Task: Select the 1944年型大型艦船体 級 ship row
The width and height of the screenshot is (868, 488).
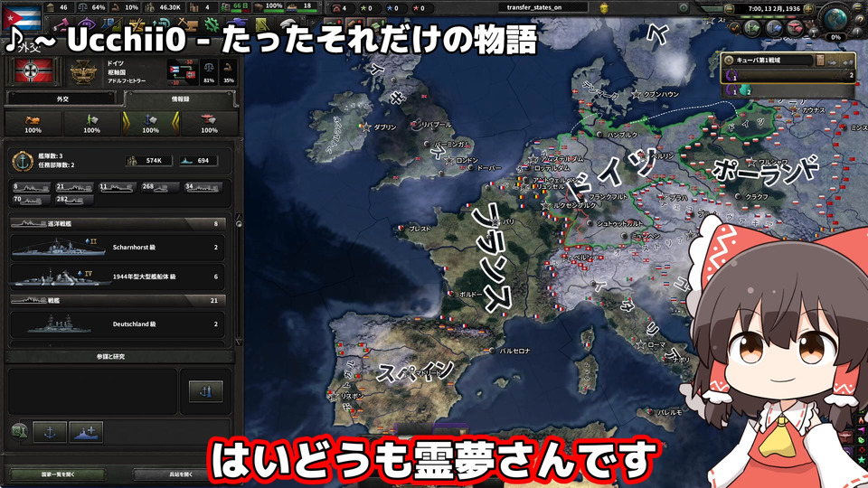Action: click(x=118, y=277)
